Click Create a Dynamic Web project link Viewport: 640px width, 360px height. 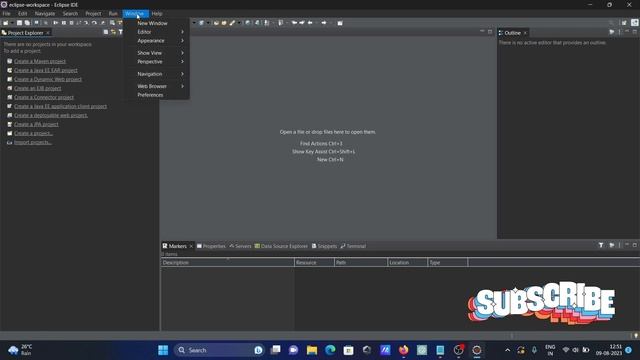pos(48,79)
